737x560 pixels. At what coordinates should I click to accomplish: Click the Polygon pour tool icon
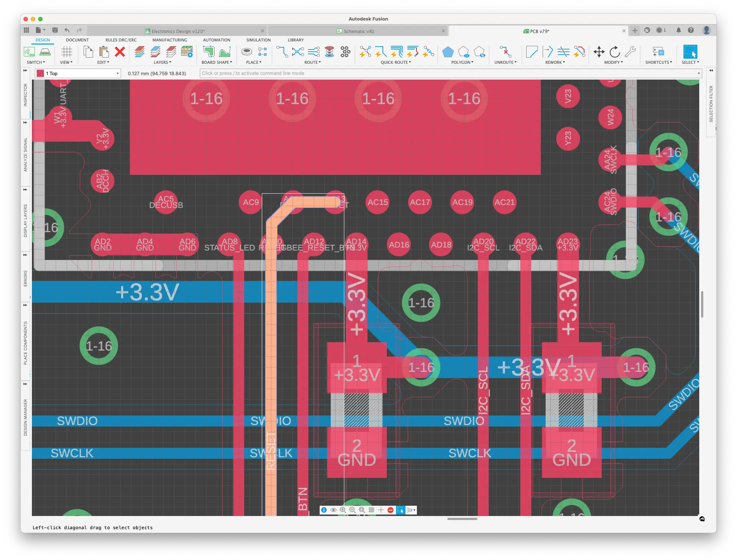pos(448,52)
